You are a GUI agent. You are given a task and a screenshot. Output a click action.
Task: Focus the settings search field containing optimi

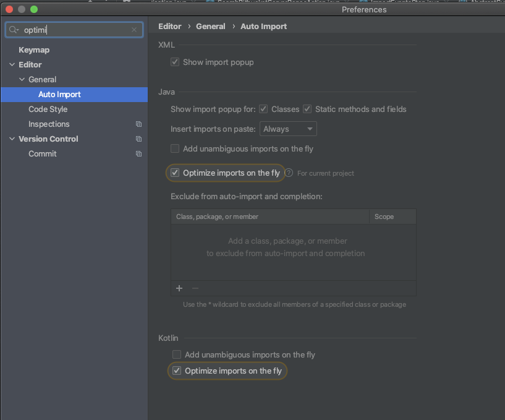74,30
